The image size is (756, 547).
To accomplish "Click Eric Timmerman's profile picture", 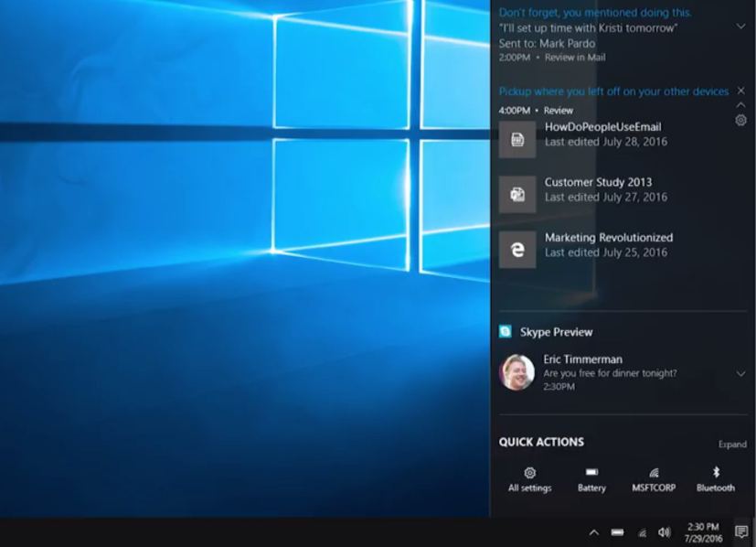I will click(516, 372).
